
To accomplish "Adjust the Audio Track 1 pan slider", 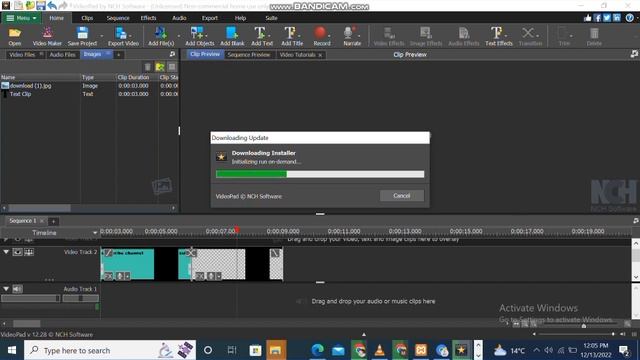I will click(80, 298).
